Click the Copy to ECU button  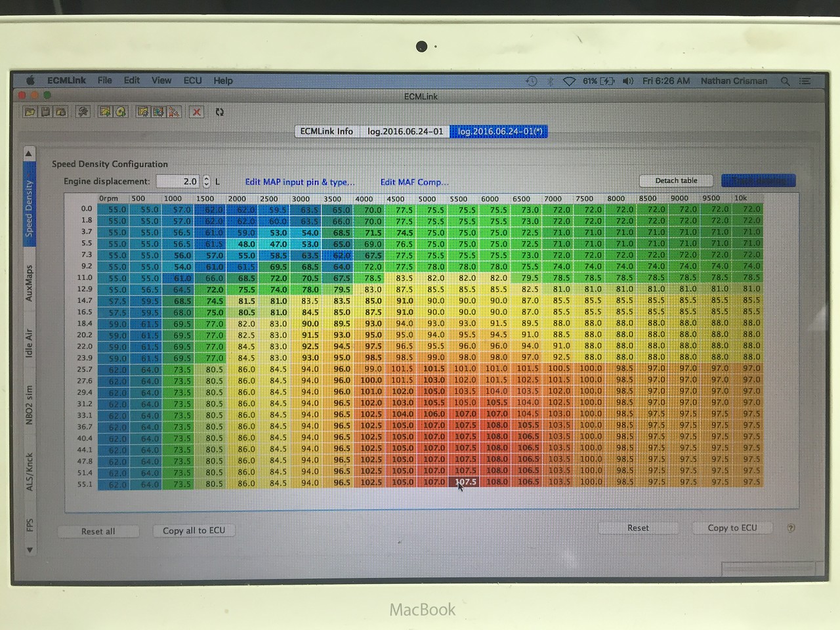pos(732,528)
